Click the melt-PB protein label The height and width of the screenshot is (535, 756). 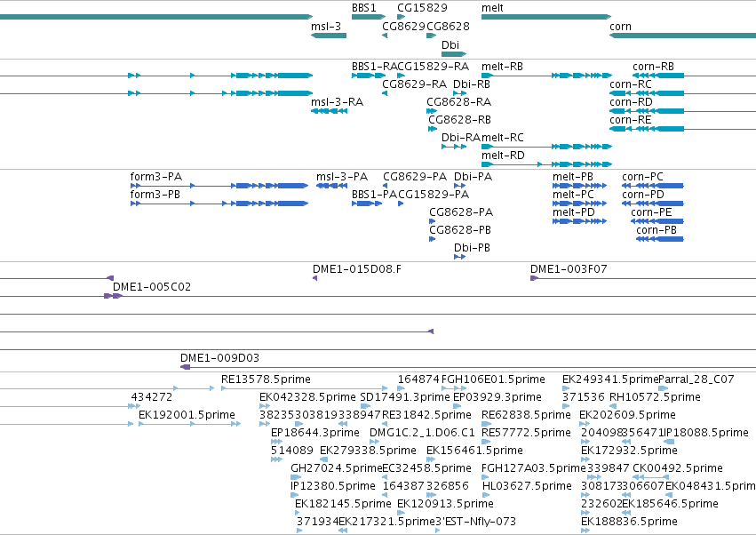click(573, 177)
